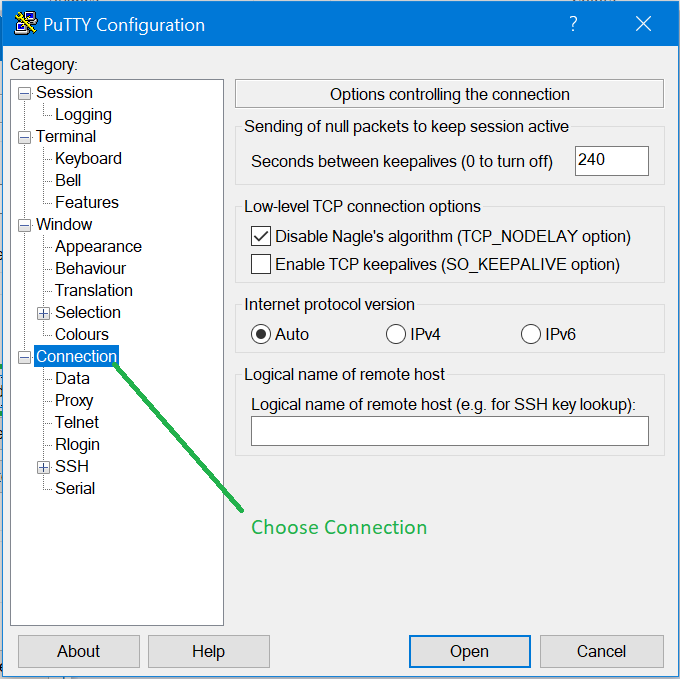686x690 pixels.
Task: Click the seconds between keepalives field
Action: (611, 160)
